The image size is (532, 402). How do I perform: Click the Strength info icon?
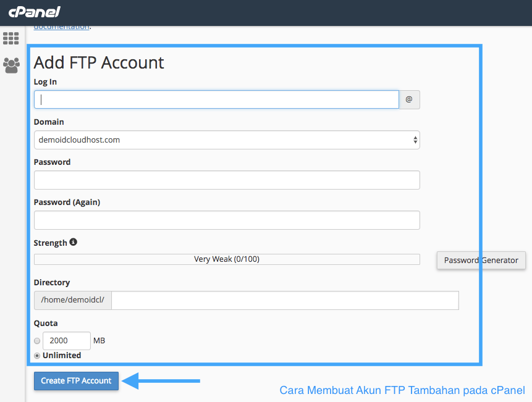coord(73,241)
